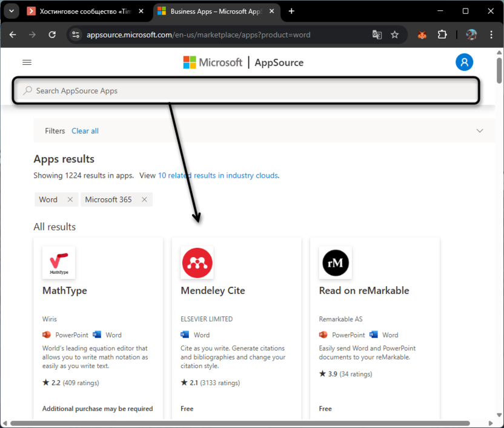Click the scroll right arrow
Viewport: 504px width, 428px height.
click(490, 423)
